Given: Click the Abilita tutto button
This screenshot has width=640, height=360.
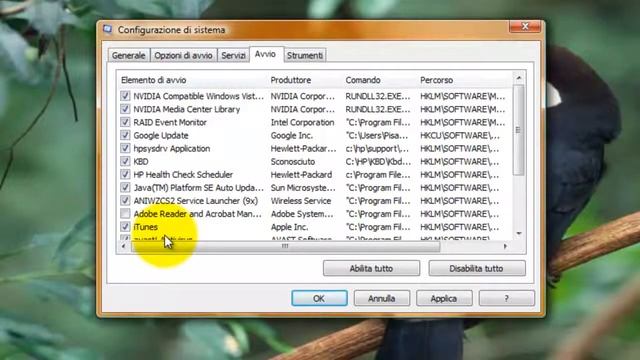Looking at the screenshot, I should (371, 268).
